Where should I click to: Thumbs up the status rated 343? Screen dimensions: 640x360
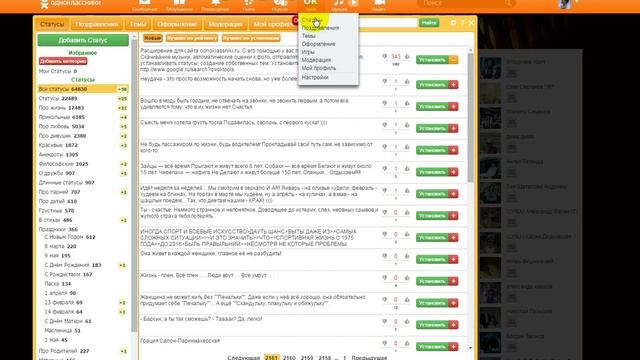click(x=407, y=56)
